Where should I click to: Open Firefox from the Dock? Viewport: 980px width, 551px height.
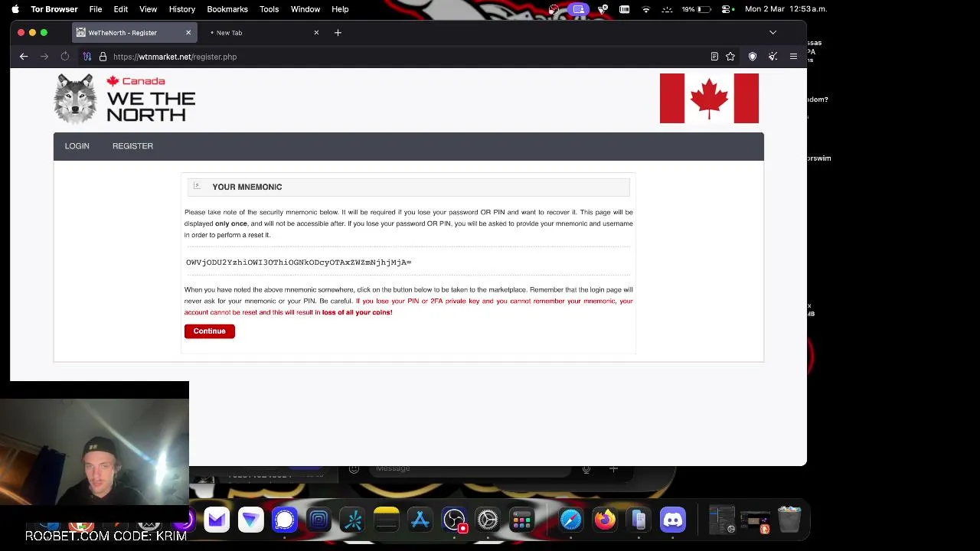click(x=605, y=520)
